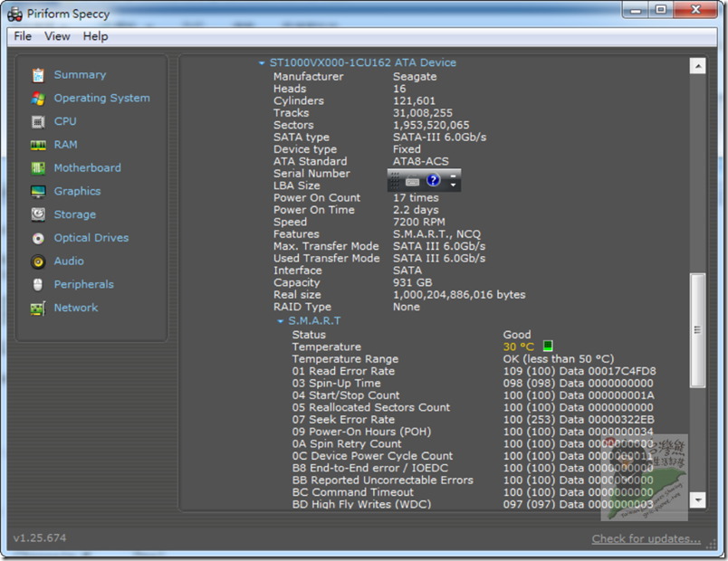The height and width of the screenshot is (561, 728).
Task: Open the Summary section
Action: (x=80, y=75)
